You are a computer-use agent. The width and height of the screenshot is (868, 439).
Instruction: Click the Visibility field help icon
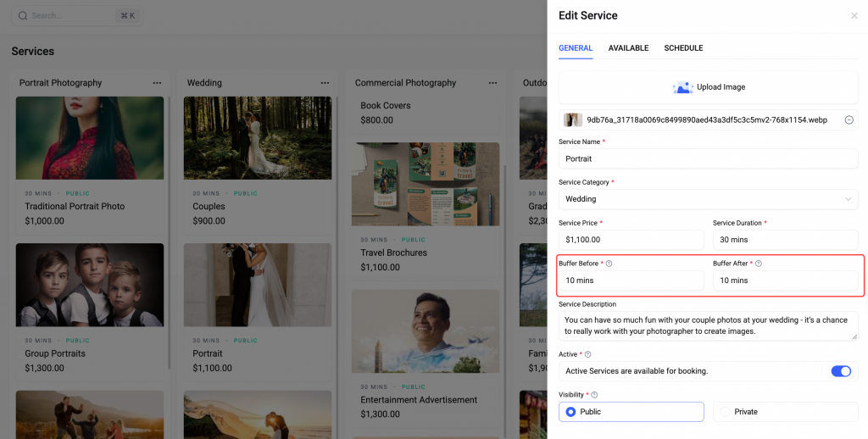[594, 395]
